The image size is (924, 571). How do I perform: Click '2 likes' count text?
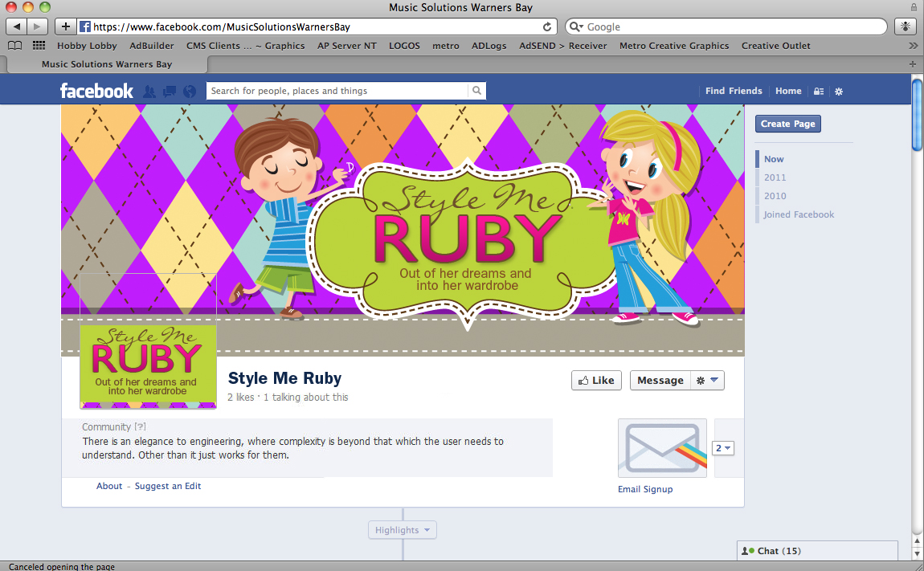click(240, 398)
